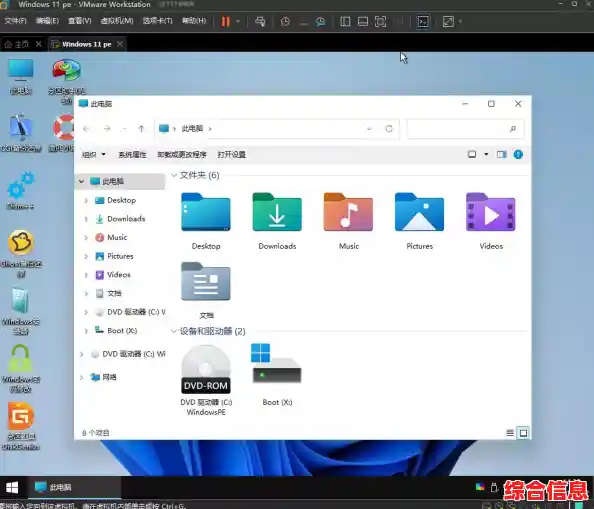Open the view options dropdown arrow
The height and width of the screenshot is (509, 594).
click(486, 154)
